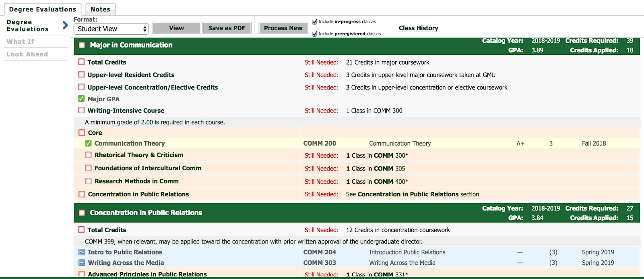
Task: Click the status icon beside Concentration in Public Relations row
Action: click(82, 194)
